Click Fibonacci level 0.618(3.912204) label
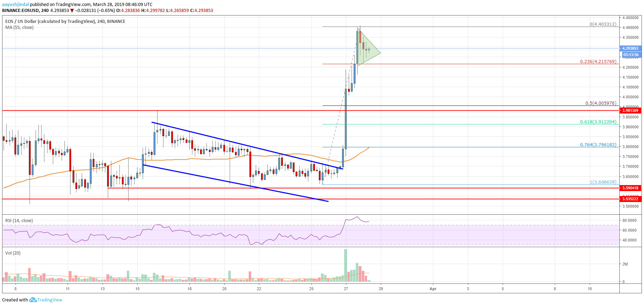Screen dimensions: 644x306 [598, 122]
